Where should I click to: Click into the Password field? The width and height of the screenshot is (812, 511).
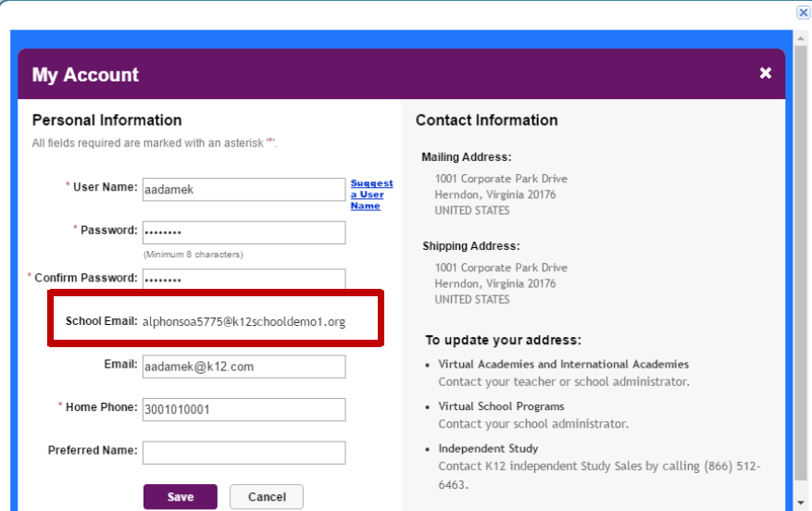(x=244, y=232)
